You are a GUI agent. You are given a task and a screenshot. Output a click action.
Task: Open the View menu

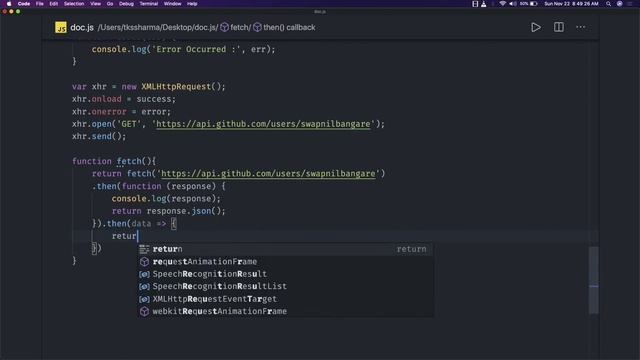96,4
